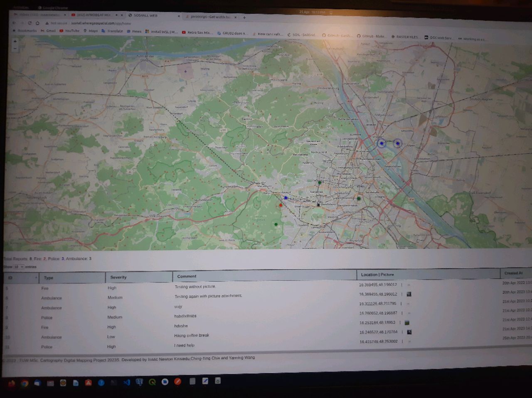532x398 pixels.
Task: Click the browser reload button
Action: click(x=30, y=23)
